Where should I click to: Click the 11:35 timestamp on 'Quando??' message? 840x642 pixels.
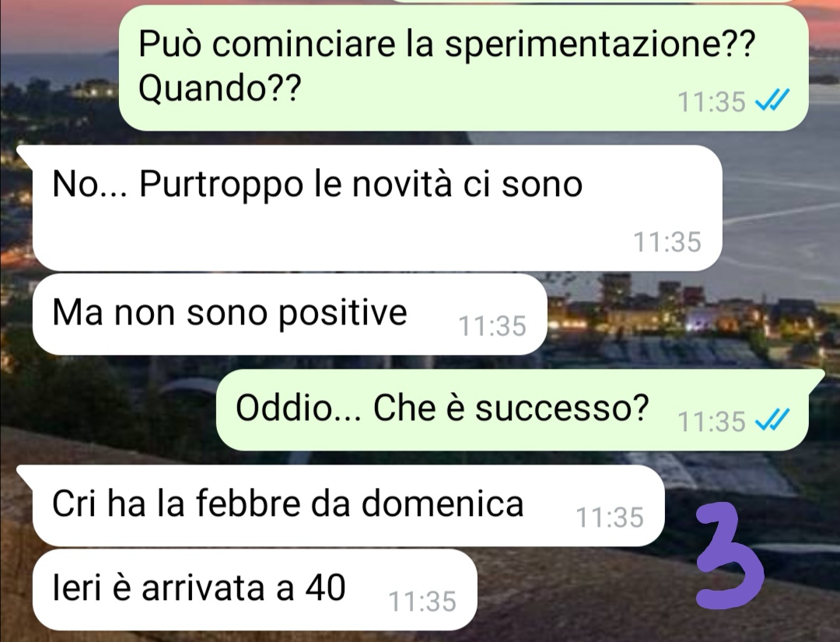(x=712, y=101)
